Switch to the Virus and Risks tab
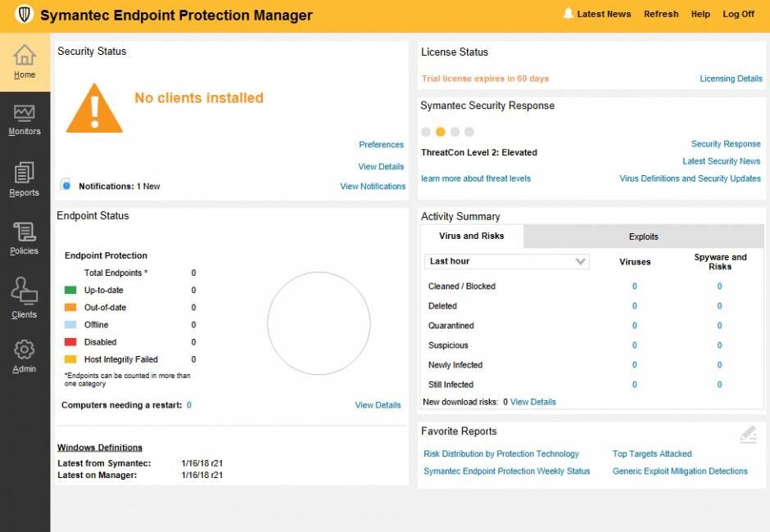770x532 pixels. (472, 236)
